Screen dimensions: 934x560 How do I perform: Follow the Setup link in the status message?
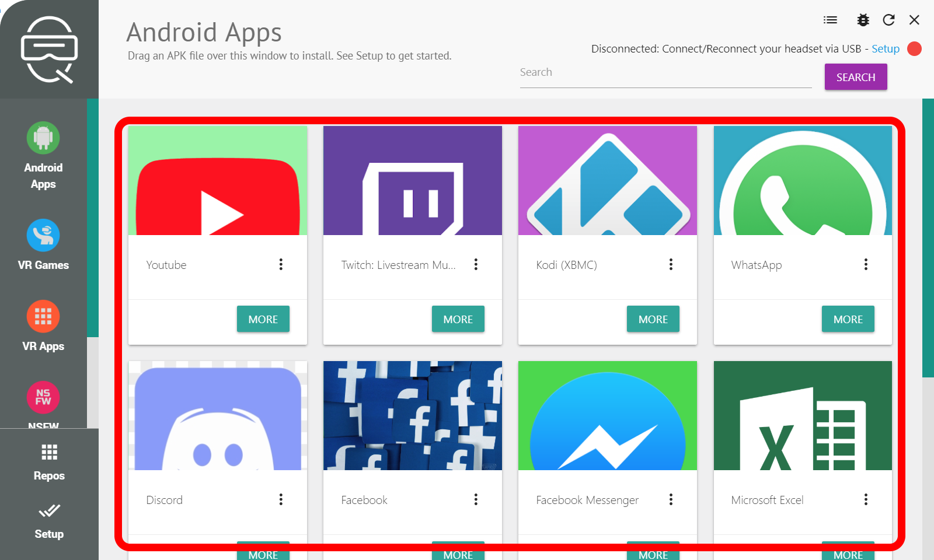tap(886, 49)
